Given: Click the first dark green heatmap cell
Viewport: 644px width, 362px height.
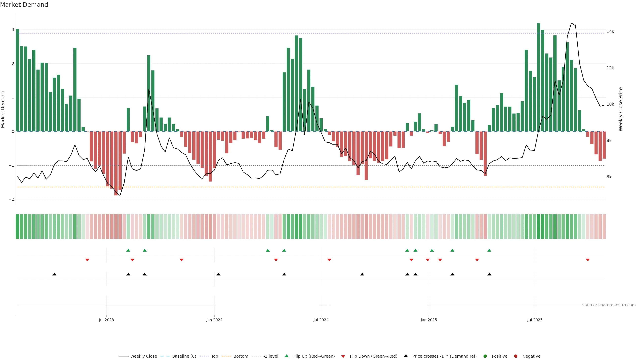Looking at the screenshot, I should pyautogui.click(x=17, y=226).
